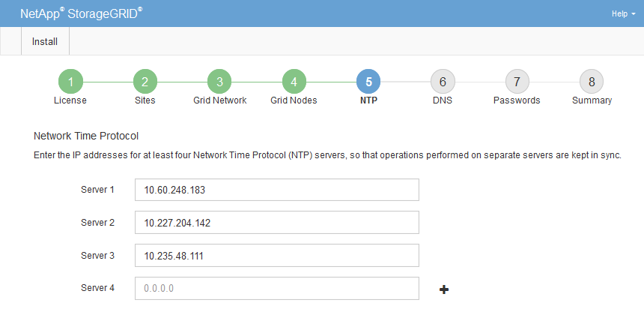Jump to step 6 DNS circle
This screenshot has width=644, height=309.
443,81
